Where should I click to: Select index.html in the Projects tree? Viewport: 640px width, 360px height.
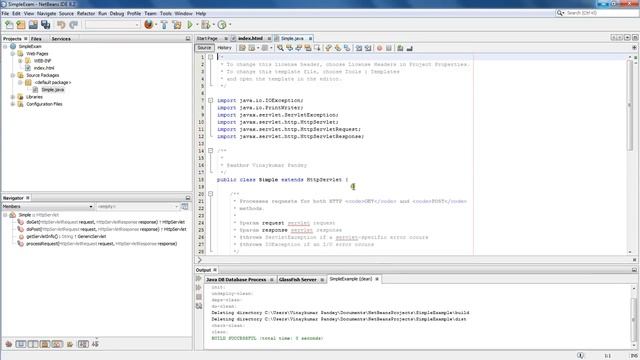(44, 68)
